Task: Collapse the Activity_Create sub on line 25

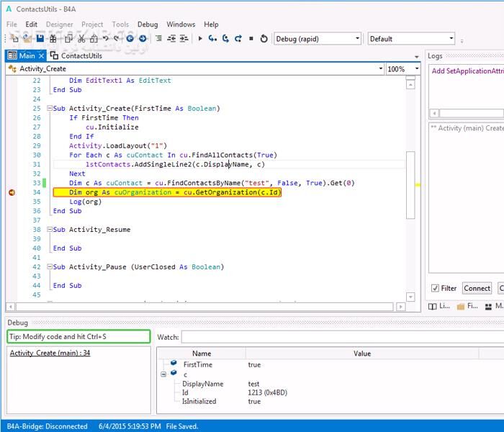Action: 49,109
